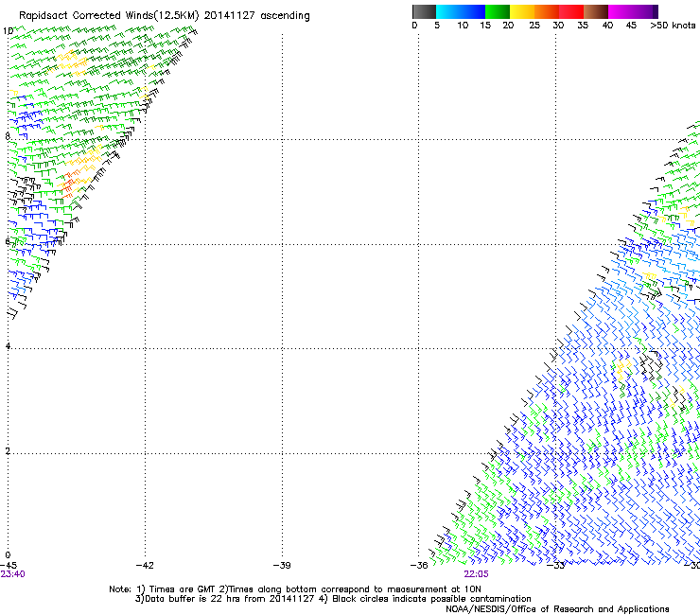The width and height of the screenshot is (700, 615).
Task: Click the '-36' longitude axis label
Action: 419,566
